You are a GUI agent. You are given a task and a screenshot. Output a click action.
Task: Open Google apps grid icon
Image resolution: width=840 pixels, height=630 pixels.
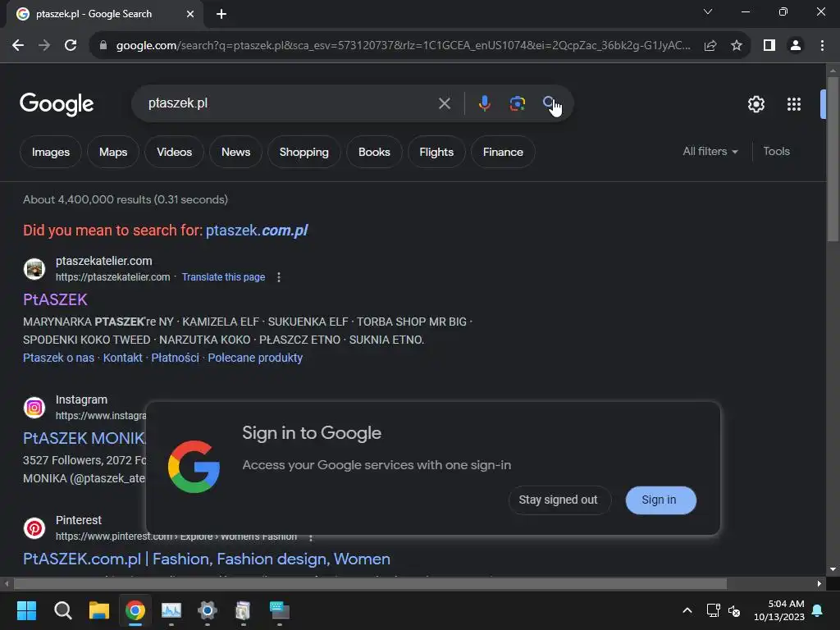794,104
